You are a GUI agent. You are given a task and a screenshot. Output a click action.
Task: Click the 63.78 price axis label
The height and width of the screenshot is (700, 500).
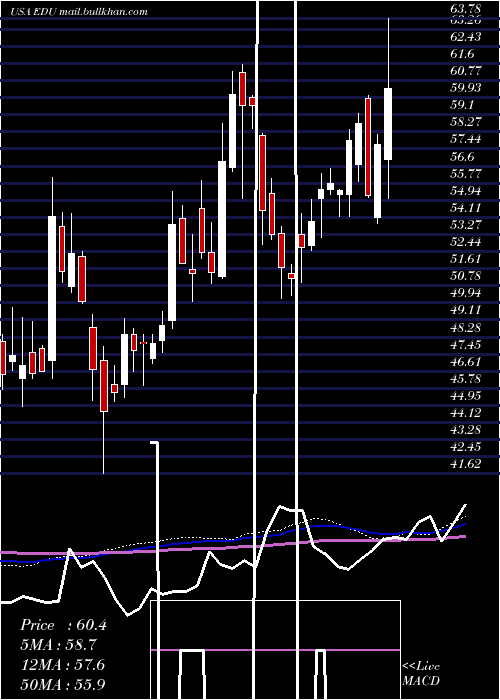(466, 8)
